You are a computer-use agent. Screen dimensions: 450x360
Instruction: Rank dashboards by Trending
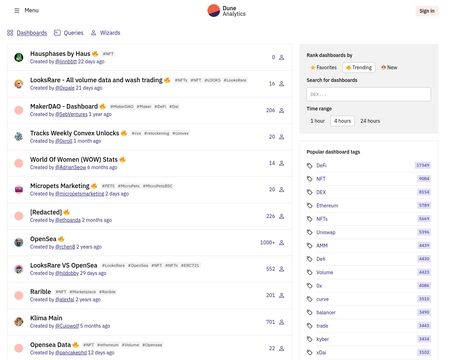coord(359,67)
